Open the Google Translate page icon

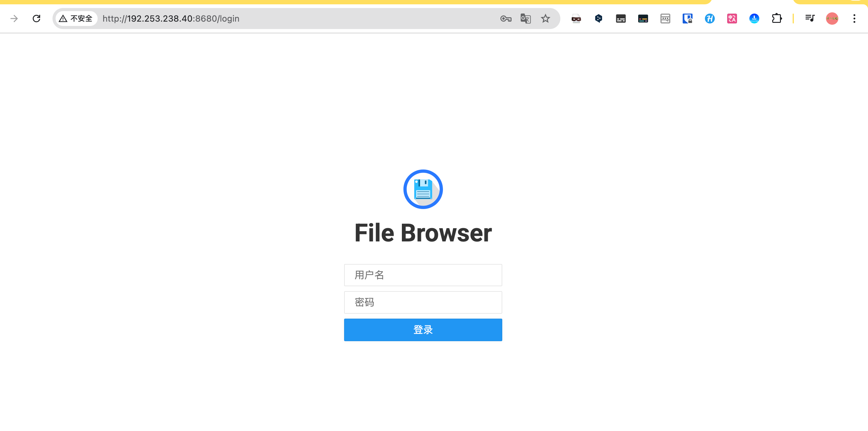[x=525, y=19]
